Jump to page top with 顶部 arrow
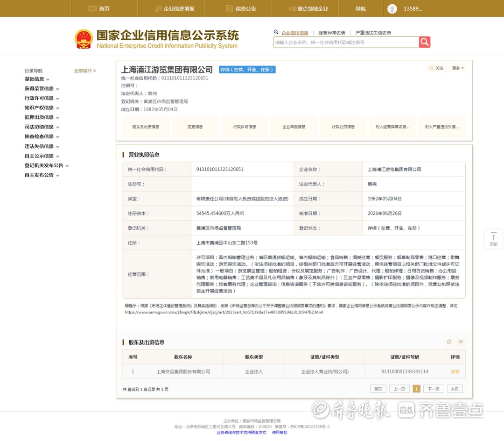This screenshot has width=504, height=441. tap(493, 239)
